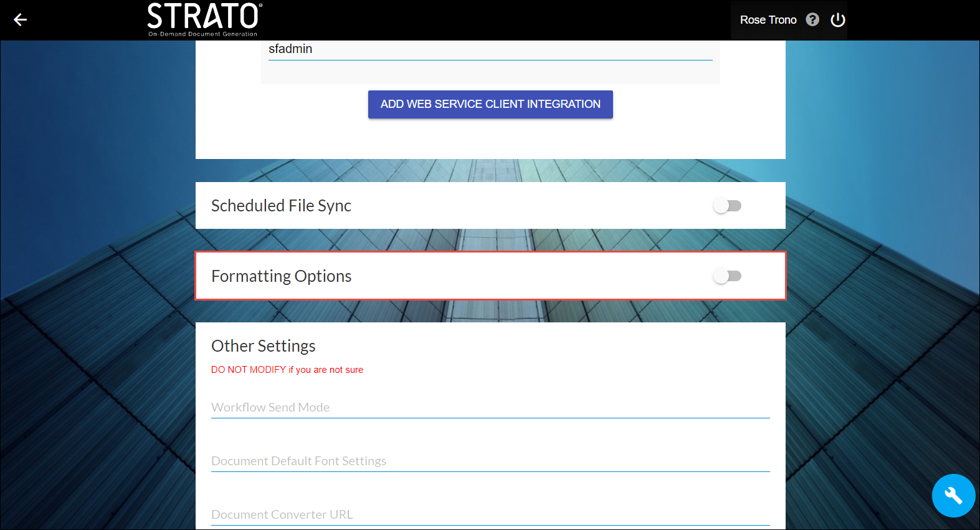This screenshot has height=530, width=980.
Task: Click the Other Settings heading
Action: pos(263,346)
